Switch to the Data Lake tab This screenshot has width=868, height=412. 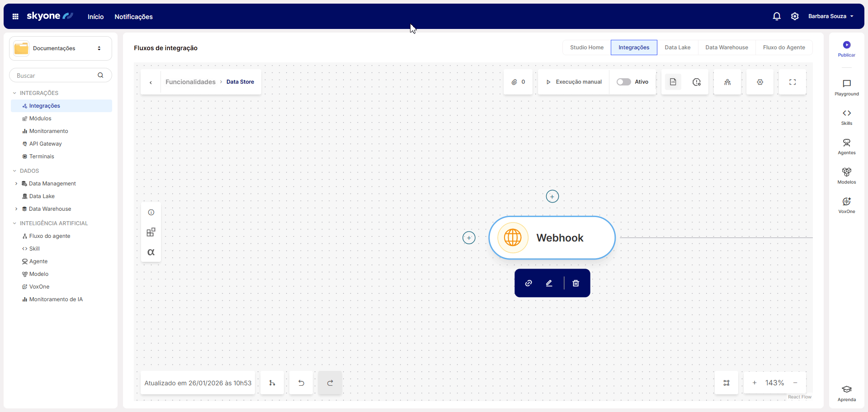tap(677, 47)
